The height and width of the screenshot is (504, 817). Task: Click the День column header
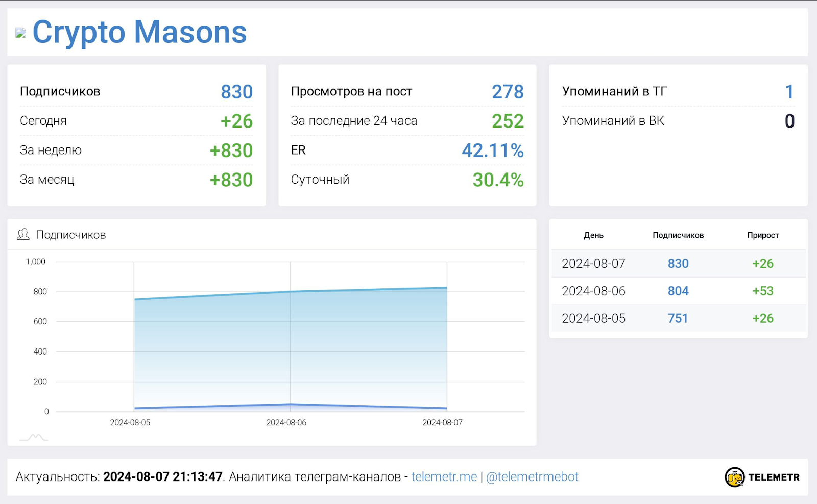tap(593, 235)
